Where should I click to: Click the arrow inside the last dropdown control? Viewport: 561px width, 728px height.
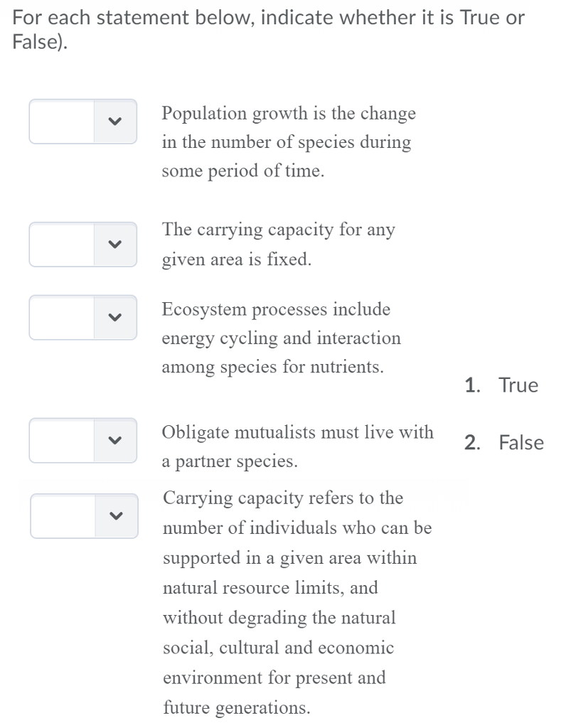(116, 516)
